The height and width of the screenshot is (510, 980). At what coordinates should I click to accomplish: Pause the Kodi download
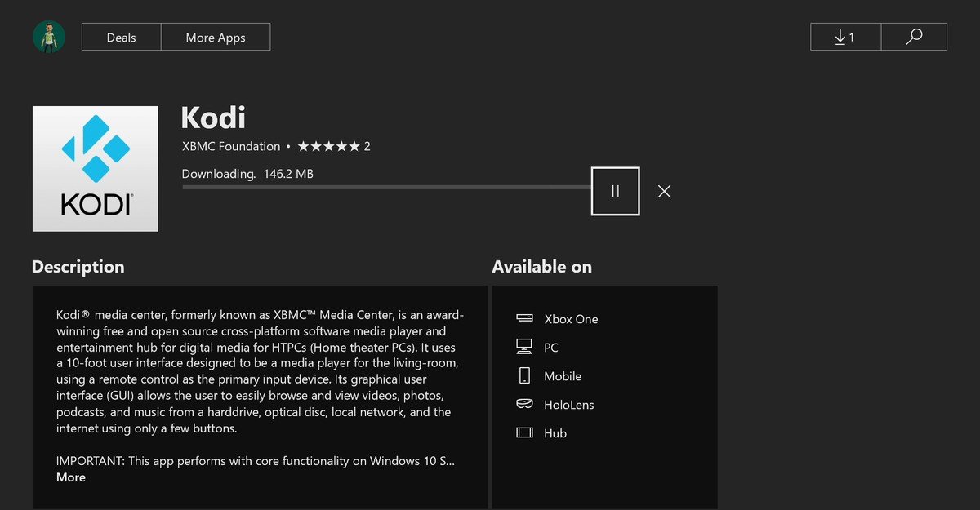615,191
